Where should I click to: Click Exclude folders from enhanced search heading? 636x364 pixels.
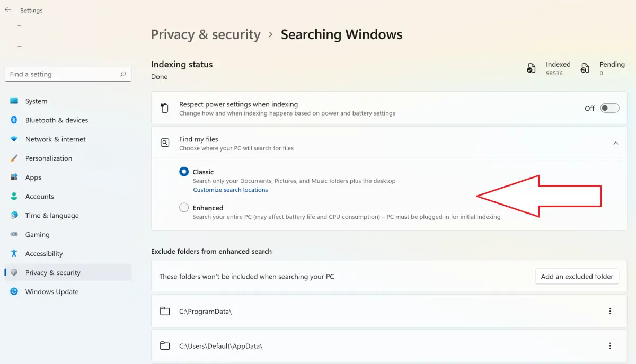pos(211,252)
